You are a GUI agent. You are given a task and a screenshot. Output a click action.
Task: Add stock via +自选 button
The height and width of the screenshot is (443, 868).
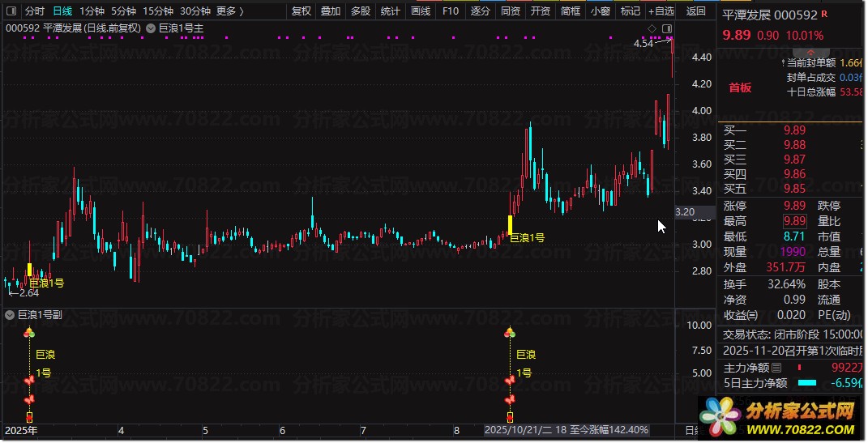tap(661, 11)
